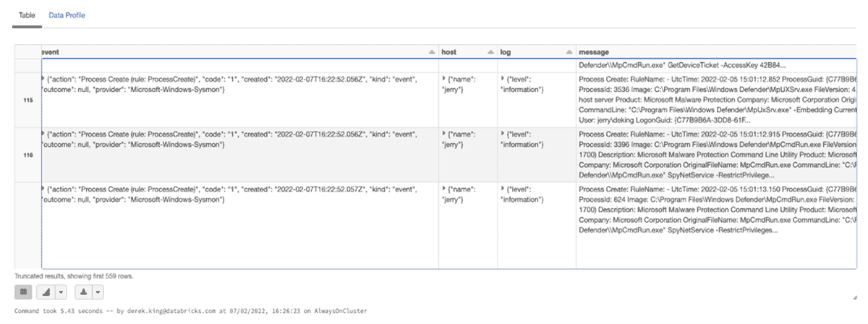Image resolution: width=868 pixels, height=324 pixels.
Task: Click the download results icon
Action: point(86,292)
